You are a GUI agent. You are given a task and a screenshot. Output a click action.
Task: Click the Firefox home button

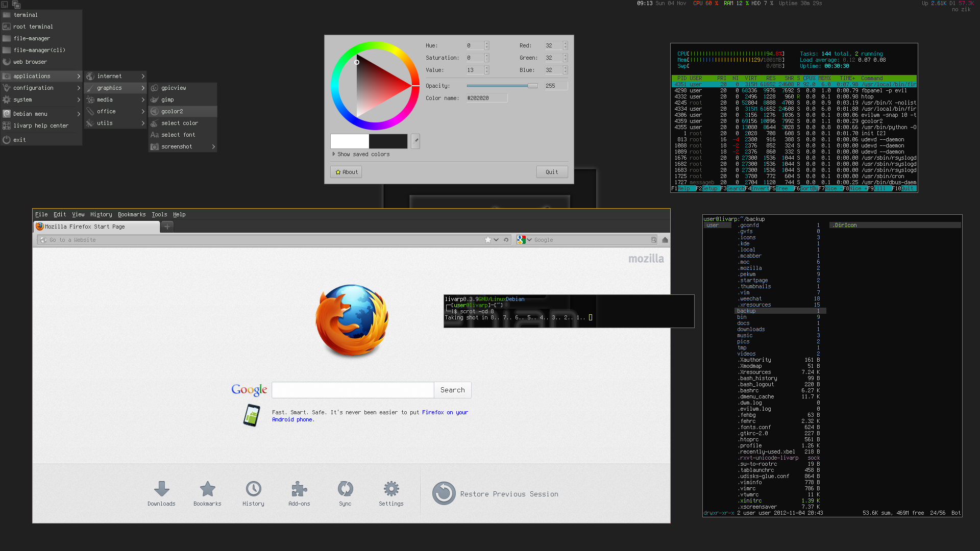pos(665,240)
